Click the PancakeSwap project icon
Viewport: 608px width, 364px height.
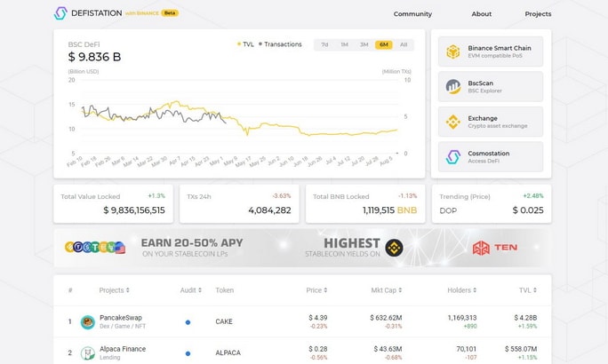[x=88, y=322]
